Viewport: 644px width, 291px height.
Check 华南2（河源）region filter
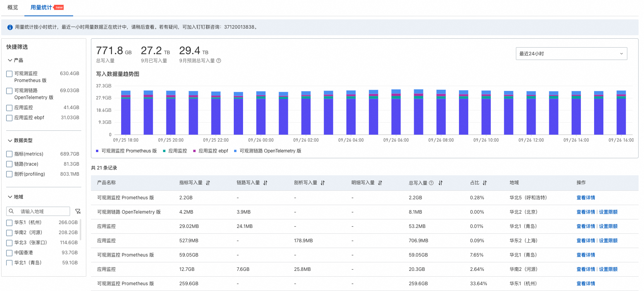click(9, 233)
